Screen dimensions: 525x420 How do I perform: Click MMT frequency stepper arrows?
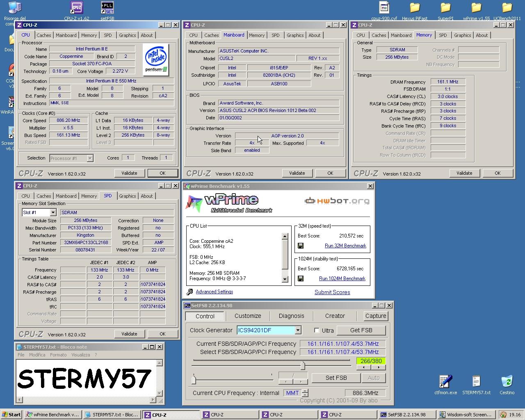click(305, 393)
